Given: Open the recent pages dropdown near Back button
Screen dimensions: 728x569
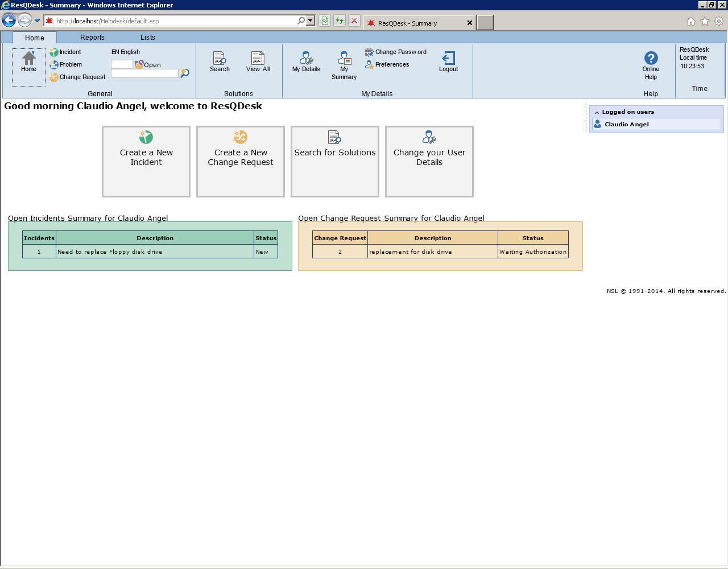Looking at the screenshot, I should coord(38,21).
